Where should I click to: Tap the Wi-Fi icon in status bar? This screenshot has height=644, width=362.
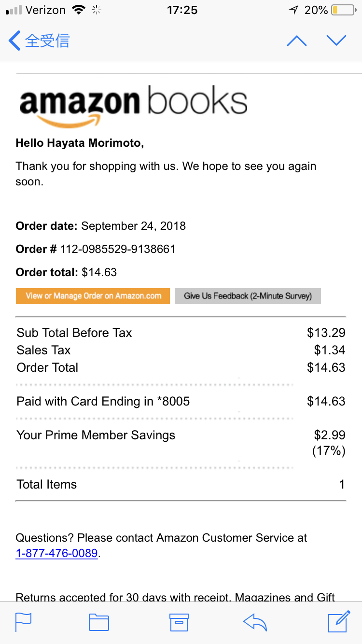point(78,10)
